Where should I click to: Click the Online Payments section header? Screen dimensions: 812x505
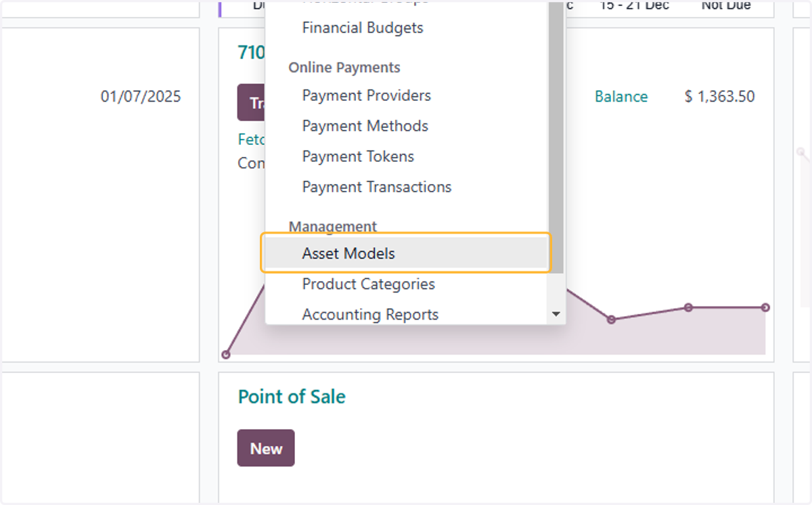pos(344,67)
